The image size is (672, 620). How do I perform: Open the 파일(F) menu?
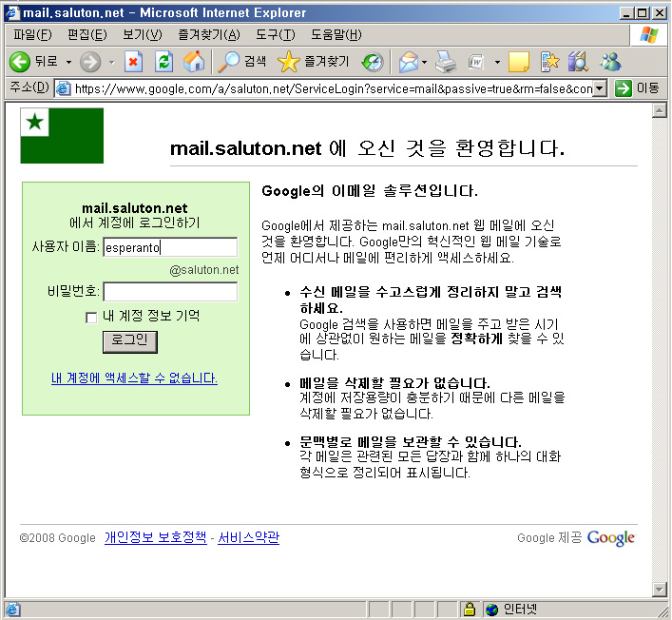[x=32, y=34]
